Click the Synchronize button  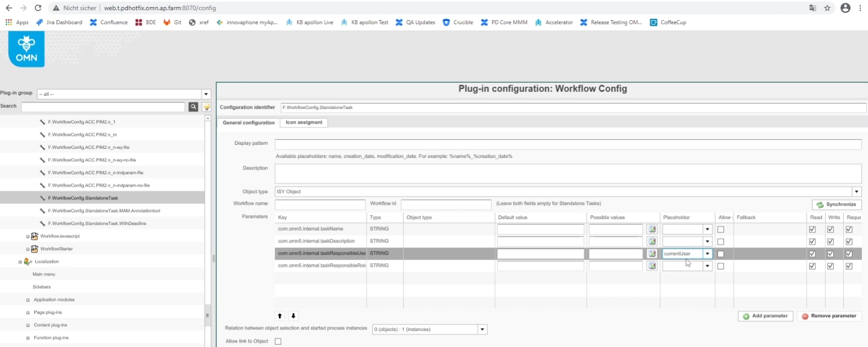click(836, 205)
